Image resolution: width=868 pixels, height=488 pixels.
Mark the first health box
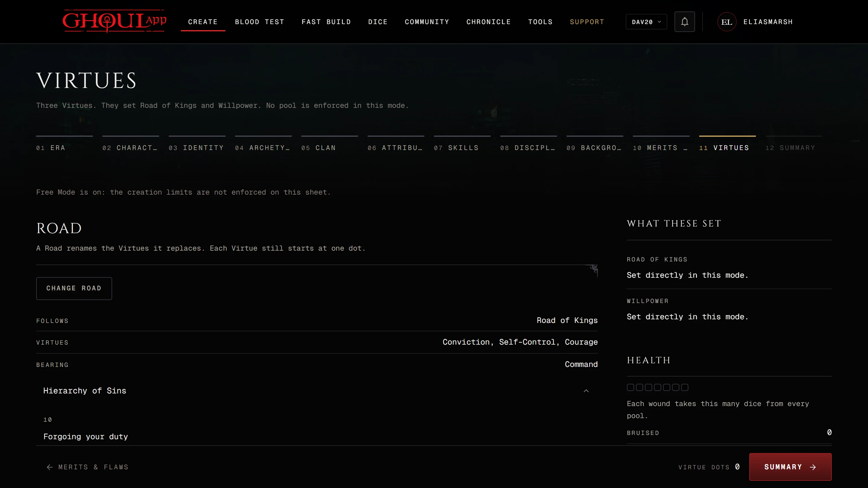pos(630,387)
